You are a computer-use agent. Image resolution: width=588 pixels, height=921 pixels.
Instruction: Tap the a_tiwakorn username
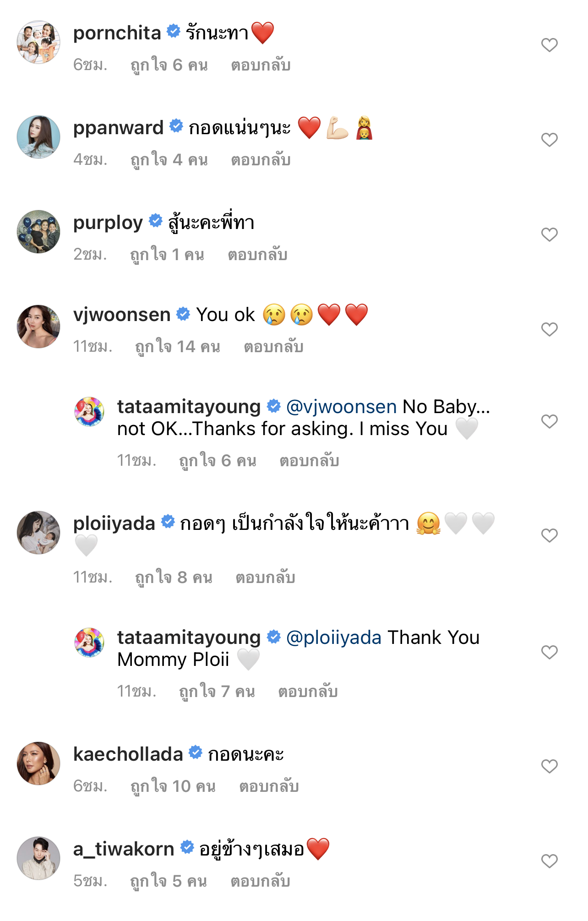[124, 849]
